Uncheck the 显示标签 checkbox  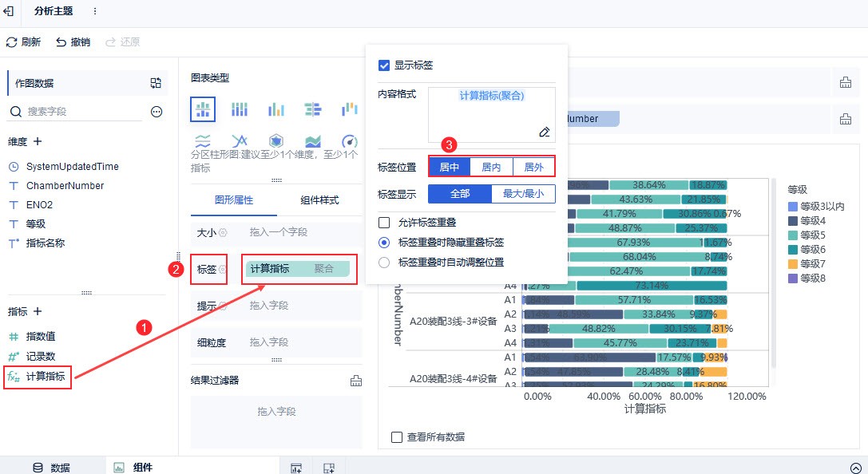pyautogui.click(x=384, y=65)
